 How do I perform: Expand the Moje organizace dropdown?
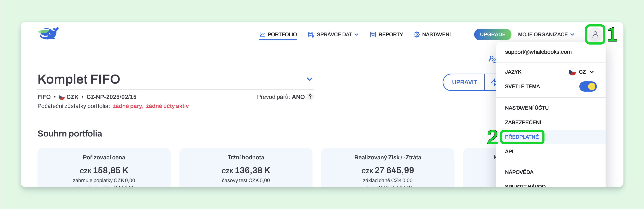click(546, 35)
